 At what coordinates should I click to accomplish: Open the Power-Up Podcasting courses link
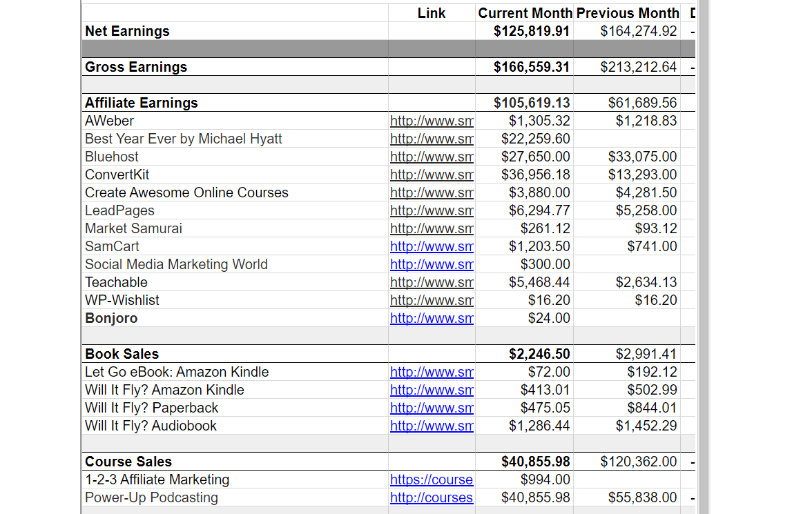pyautogui.click(x=432, y=497)
